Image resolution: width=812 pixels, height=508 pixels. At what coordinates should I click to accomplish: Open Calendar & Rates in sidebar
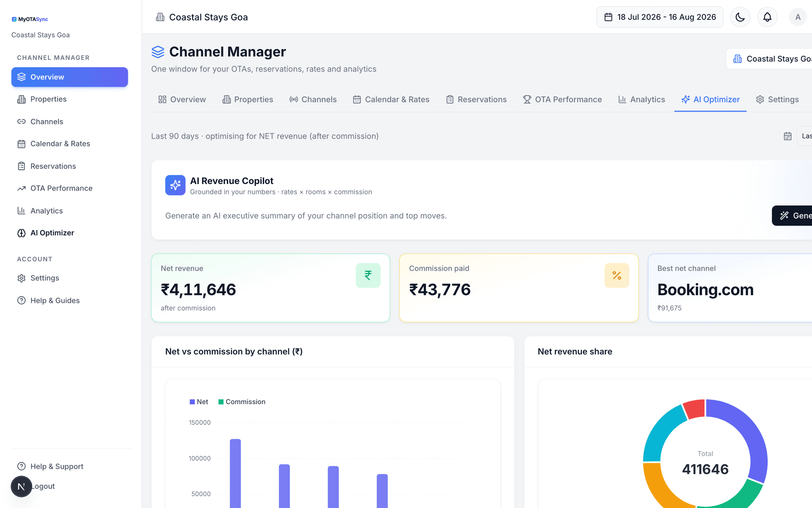coord(70,144)
